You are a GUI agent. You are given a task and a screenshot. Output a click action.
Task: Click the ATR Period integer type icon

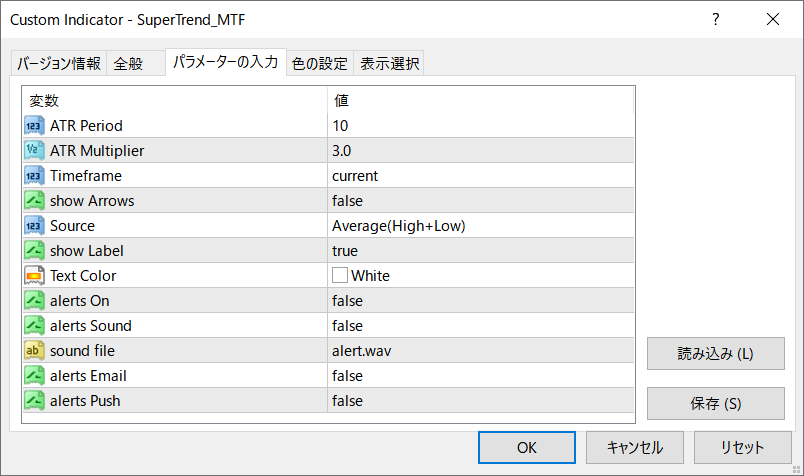(x=34, y=126)
